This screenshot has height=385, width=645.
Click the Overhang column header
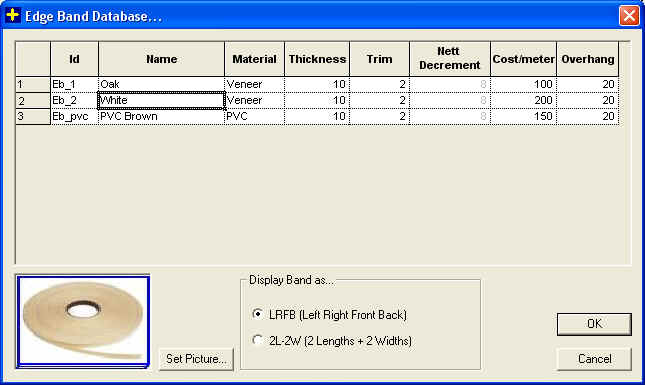[587, 59]
